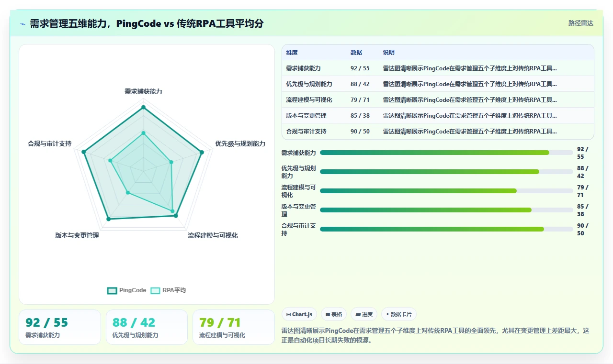Click the 优先级与规划能力 progress bar
This screenshot has width=613, height=364.
tap(446, 172)
